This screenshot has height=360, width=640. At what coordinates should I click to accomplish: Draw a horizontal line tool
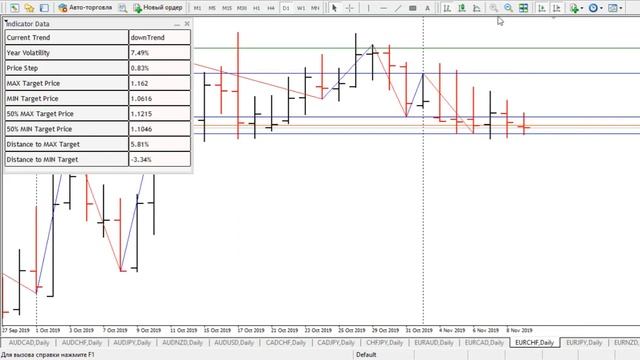point(383,8)
